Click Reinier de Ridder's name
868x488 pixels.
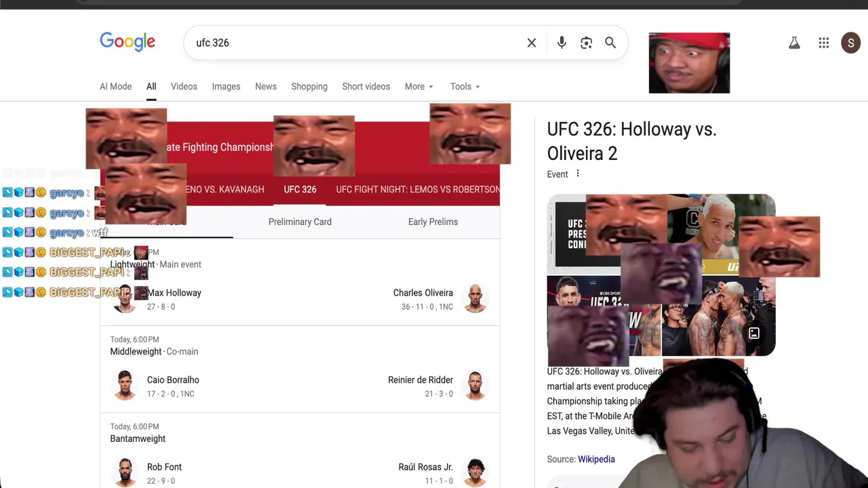point(420,380)
